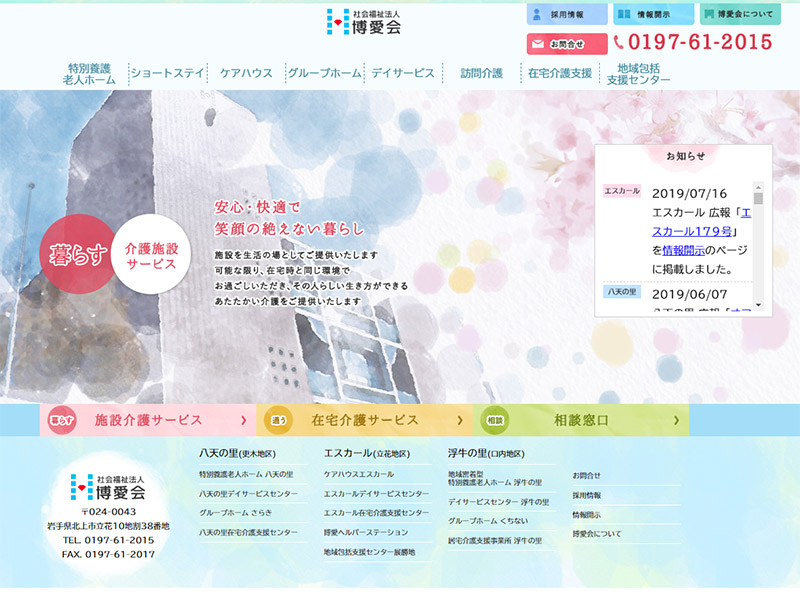
Task: Open the 特別養護老人ホーム menu item
Action: coord(88,73)
